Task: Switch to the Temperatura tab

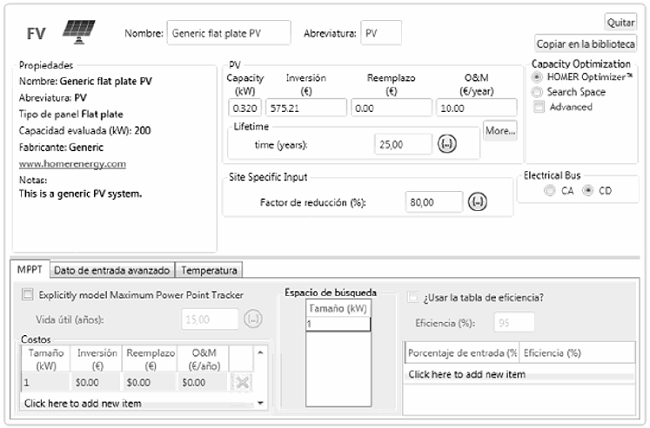Action: click(209, 270)
